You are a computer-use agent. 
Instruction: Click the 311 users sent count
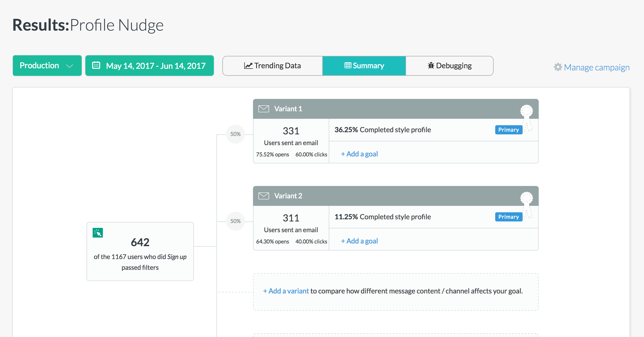291,218
